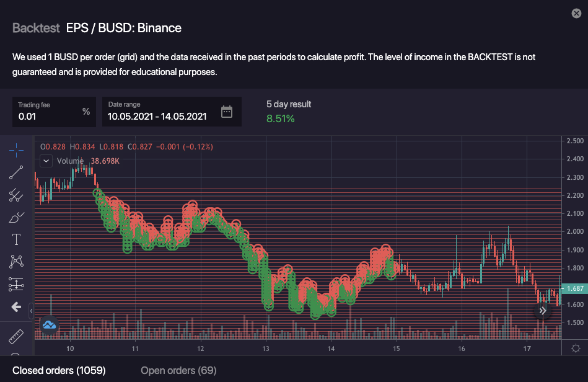Click the Date range input field
588x382 pixels.
tap(158, 116)
